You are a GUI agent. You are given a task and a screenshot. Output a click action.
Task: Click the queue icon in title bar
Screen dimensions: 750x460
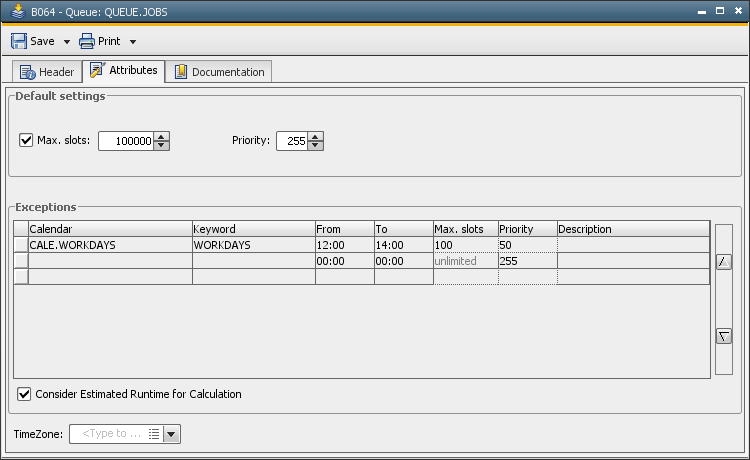(x=12, y=11)
